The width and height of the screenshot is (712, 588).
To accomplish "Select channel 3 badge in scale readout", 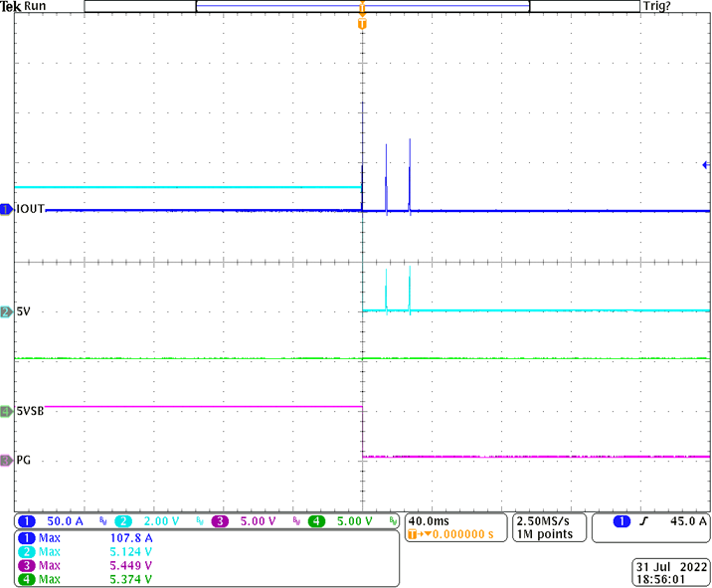I will pos(220,521).
